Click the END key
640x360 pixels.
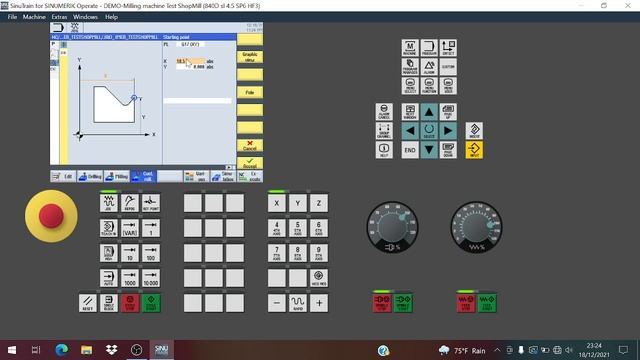[410, 150]
